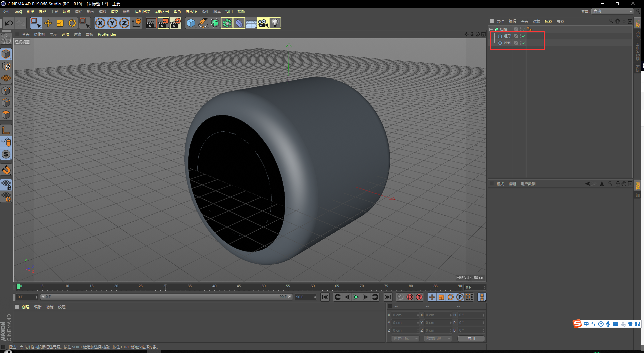The width and height of the screenshot is (644, 353).
Task: Click the Light object toolbar icon
Action: click(275, 23)
